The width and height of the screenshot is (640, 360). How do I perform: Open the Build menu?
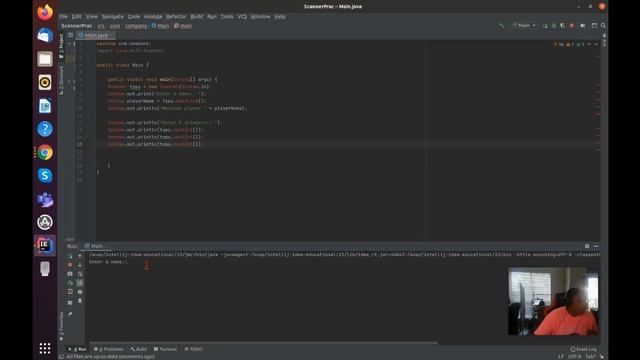[197, 16]
